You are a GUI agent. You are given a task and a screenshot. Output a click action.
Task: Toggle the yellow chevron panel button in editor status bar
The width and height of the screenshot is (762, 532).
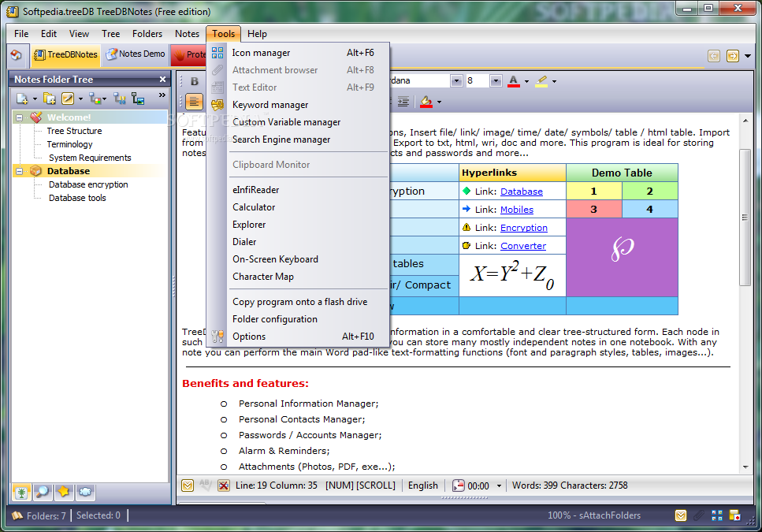188,485
